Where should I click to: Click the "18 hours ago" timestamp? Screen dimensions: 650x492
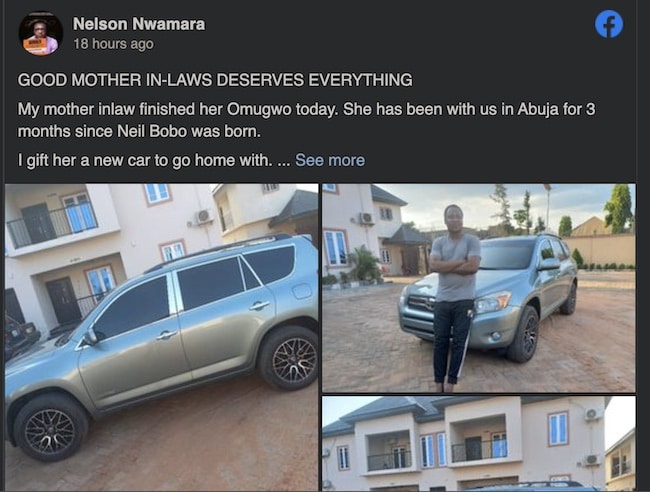(x=114, y=44)
